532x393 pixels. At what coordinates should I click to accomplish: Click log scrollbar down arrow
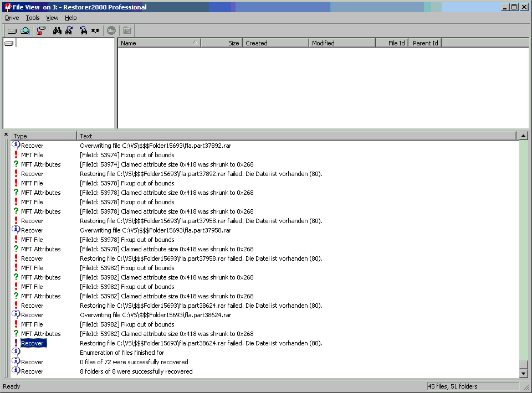pos(524,374)
